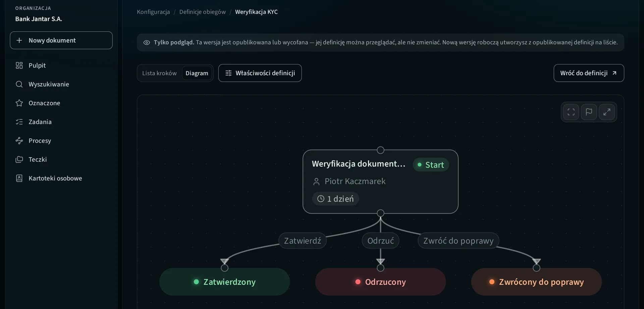Create a Nowy dokument
This screenshot has width=644, height=309.
point(61,40)
